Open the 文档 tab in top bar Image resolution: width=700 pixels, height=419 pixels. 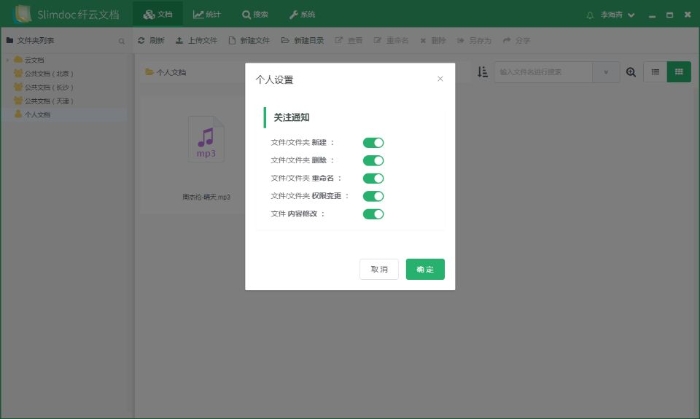coord(158,15)
